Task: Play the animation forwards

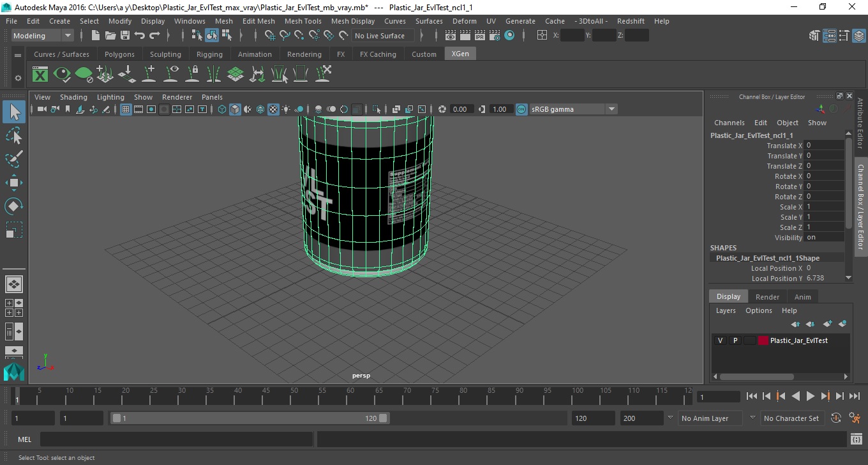Action: click(810, 396)
